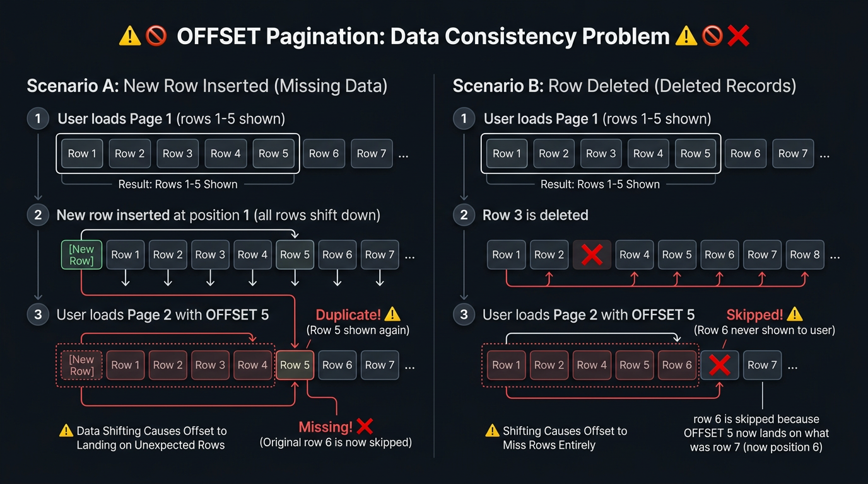Click the "Scenario B:" heading
This screenshot has width=868, height=484.
[x=498, y=86]
